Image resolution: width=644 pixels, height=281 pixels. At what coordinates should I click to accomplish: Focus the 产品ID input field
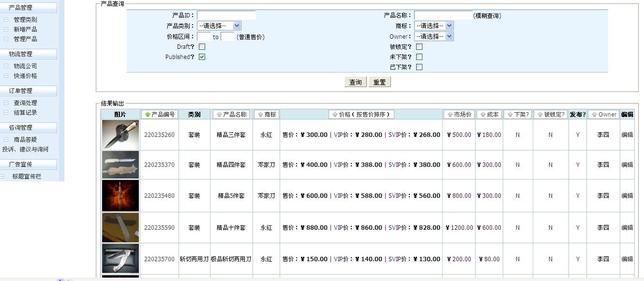pyautogui.click(x=226, y=15)
